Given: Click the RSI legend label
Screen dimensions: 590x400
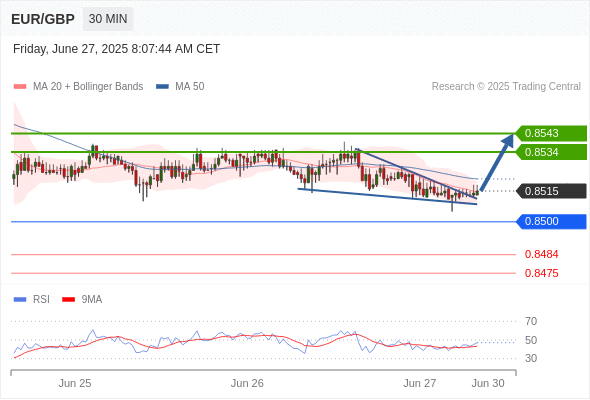Looking at the screenshot, I should click(x=41, y=300).
